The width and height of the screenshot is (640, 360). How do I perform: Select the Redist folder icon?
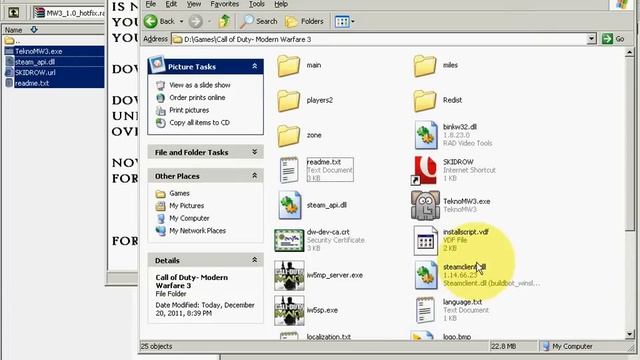pyautogui.click(x=425, y=101)
